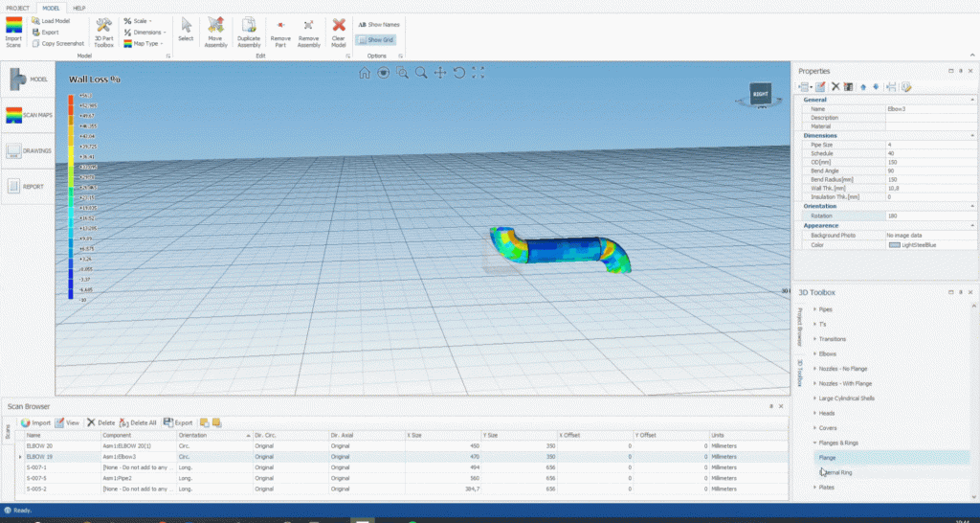Click the 3D Toolbox vertical scrollbar
Screen dimensions: 980x523
click(x=973, y=400)
